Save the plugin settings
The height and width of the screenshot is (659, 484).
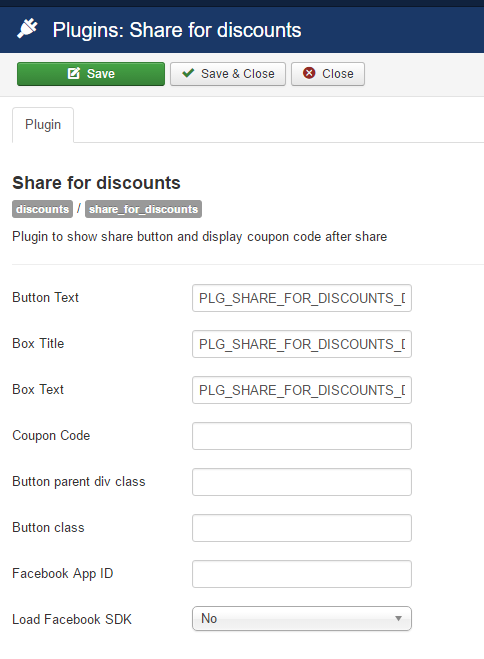pos(91,74)
